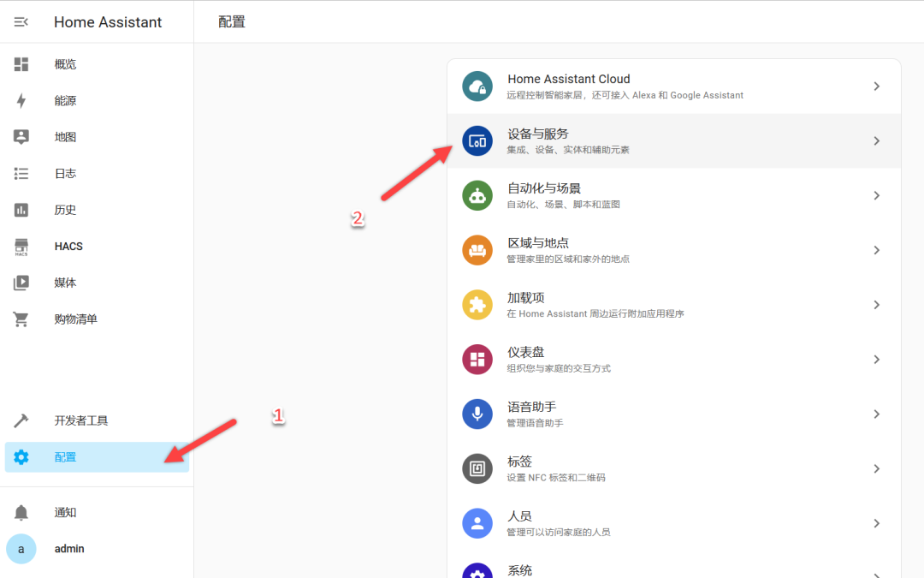Viewport: 924px width, 578px height.
Task: Select the 地图 map icon in sidebar
Action: 21,136
